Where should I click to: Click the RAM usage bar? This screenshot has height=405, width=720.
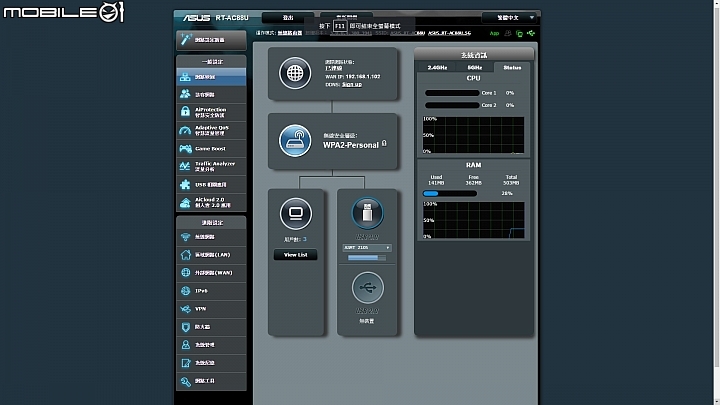point(450,194)
